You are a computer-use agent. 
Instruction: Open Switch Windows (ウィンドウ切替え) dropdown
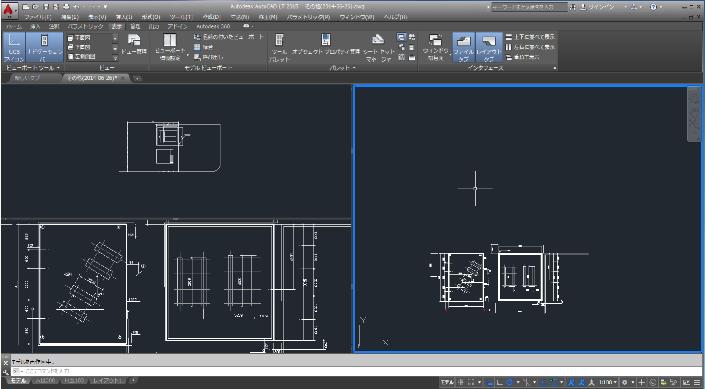tap(435, 47)
